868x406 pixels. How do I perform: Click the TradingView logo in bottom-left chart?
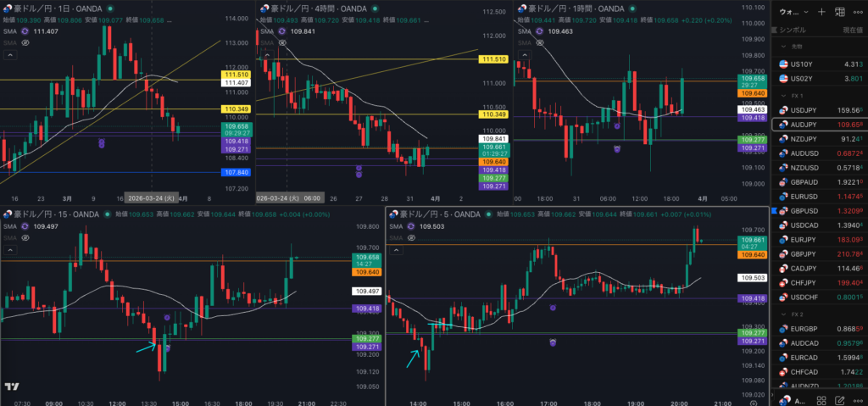(12, 387)
